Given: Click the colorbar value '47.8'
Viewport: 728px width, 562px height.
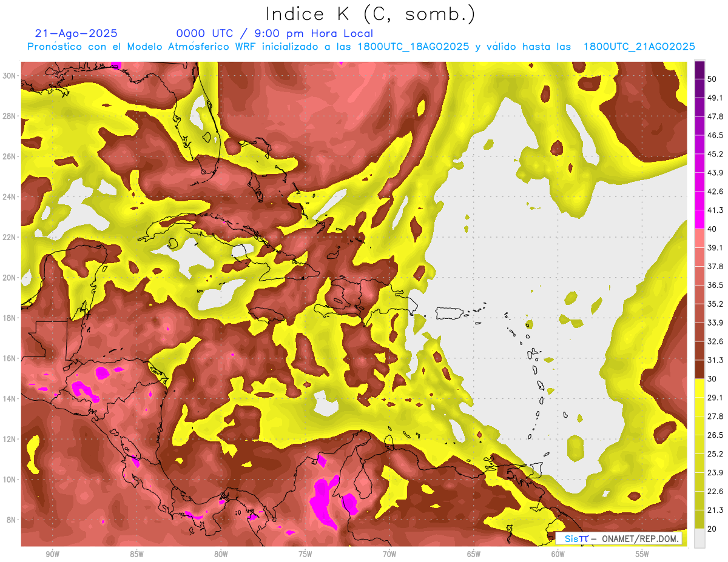Looking at the screenshot, I should point(715,117).
